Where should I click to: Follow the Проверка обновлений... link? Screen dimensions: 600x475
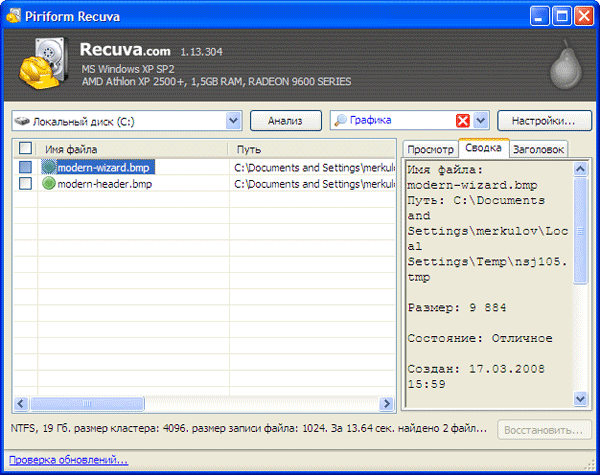[x=68, y=460]
